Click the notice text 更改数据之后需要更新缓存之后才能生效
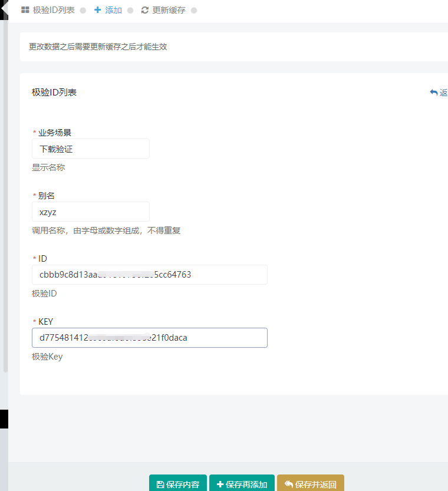Image resolution: width=448 pixels, height=491 pixels. [x=98, y=47]
